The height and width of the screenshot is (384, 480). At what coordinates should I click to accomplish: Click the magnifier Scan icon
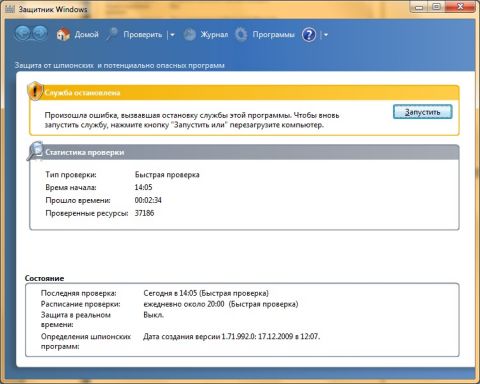112,34
